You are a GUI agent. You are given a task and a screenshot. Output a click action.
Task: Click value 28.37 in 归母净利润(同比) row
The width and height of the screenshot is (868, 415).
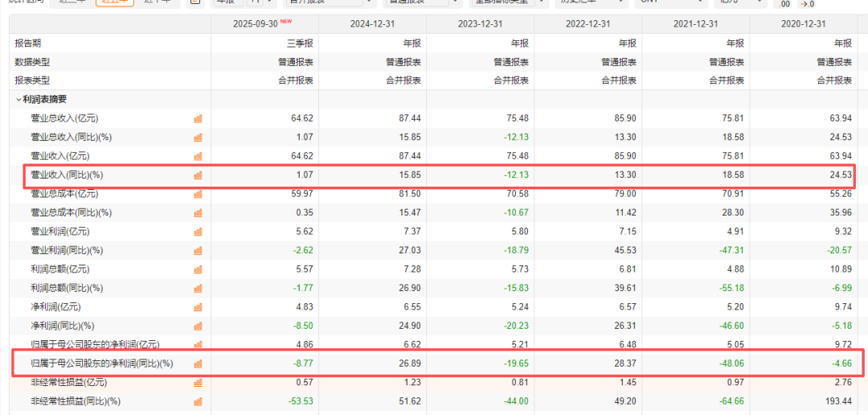(627, 364)
